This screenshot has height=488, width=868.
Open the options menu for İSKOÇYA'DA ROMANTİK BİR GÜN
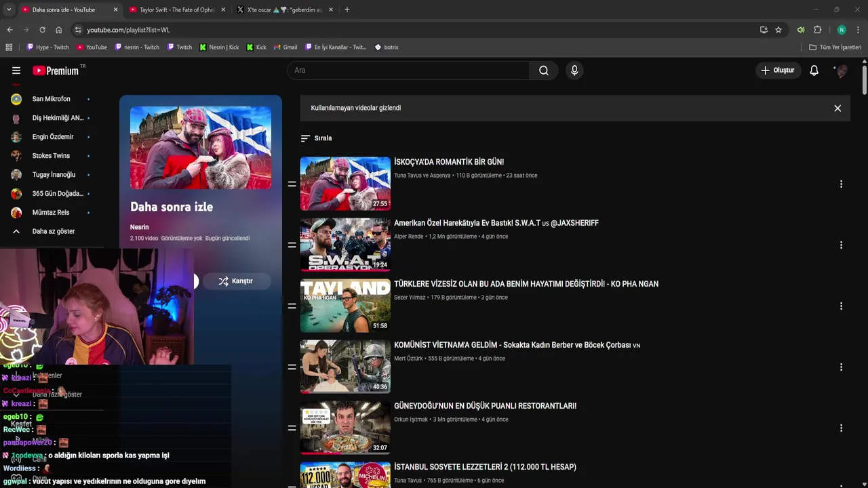pyautogui.click(x=841, y=184)
